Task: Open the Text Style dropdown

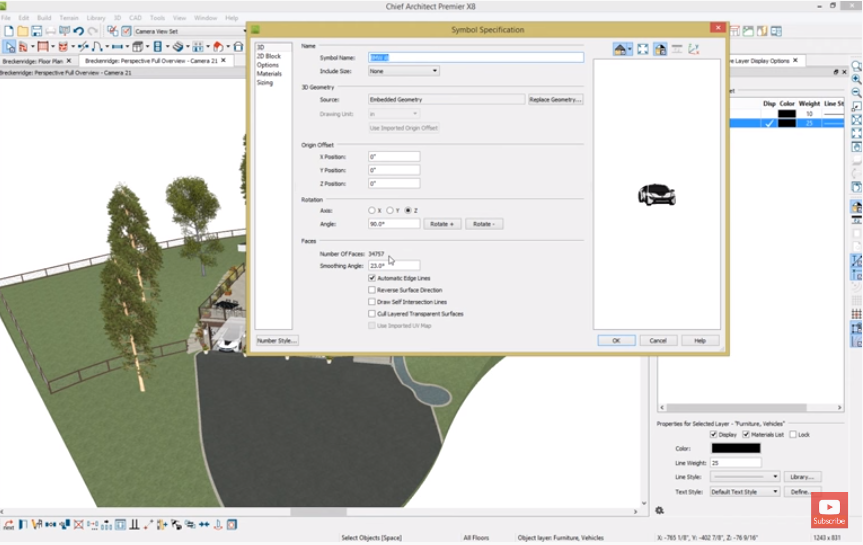Action: click(745, 492)
